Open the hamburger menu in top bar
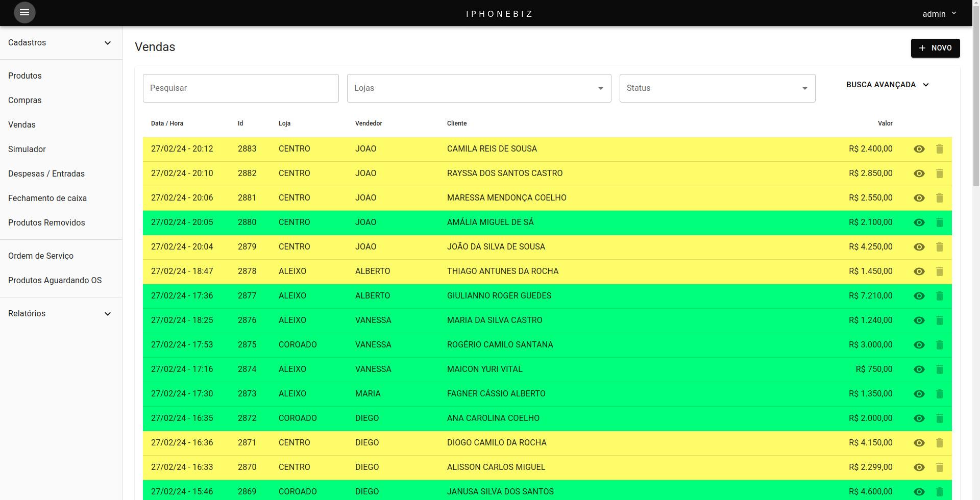This screenshot has width=980, height=500. pos(24,13)
